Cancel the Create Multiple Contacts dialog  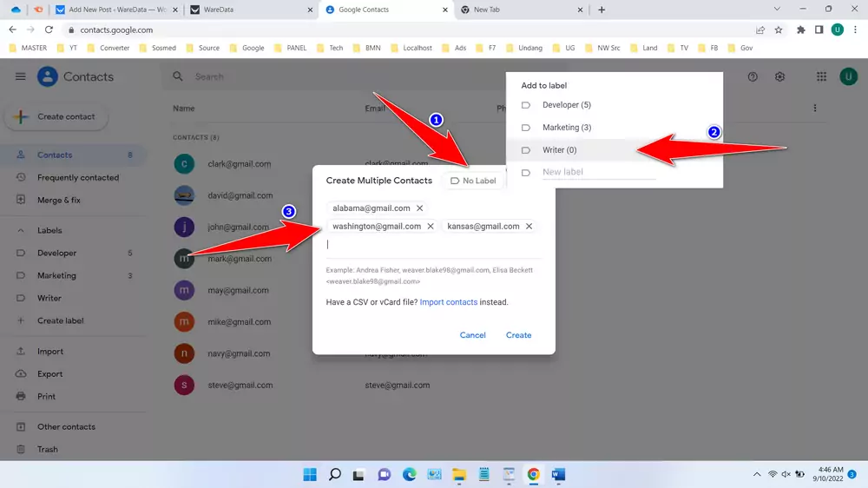coord(472,335)
